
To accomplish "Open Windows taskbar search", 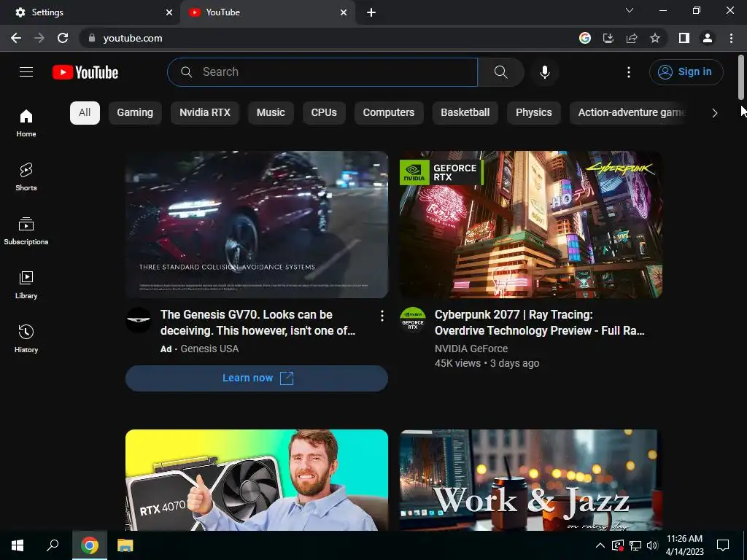I will pyautogui.click(x=53, y=545).
